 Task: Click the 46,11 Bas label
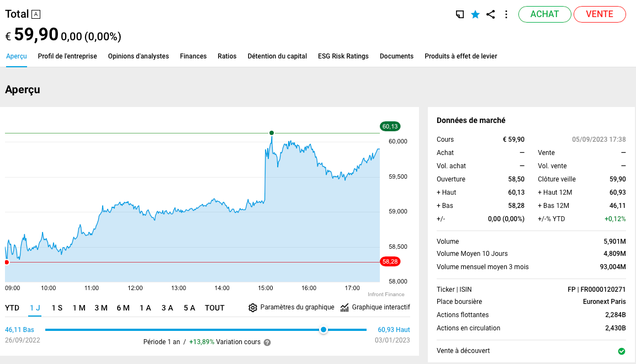[19, 330]
